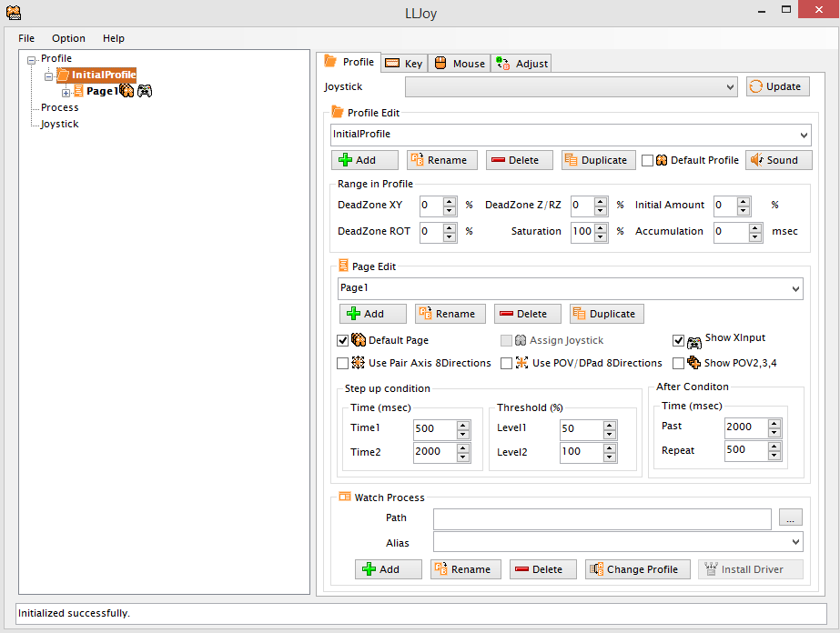Click green plus Add in Page Edit
Image resolution: width=840 pixels, height=633 pixels.
[373, 314]
